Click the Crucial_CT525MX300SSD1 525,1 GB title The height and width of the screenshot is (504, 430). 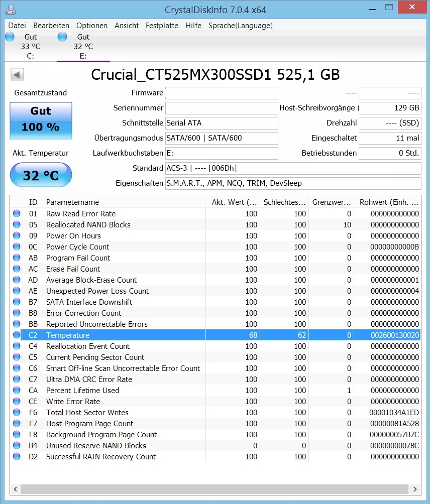(215, 75)
